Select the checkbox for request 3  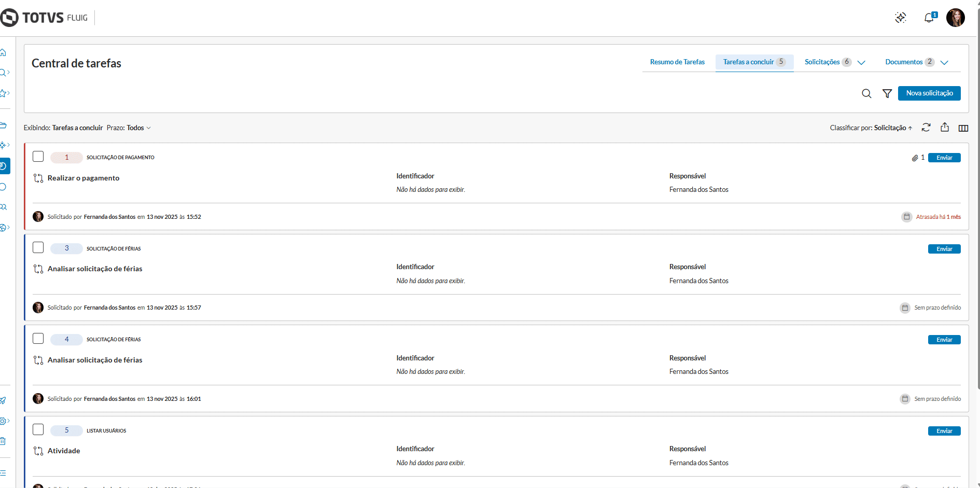[x=38, y=247]
